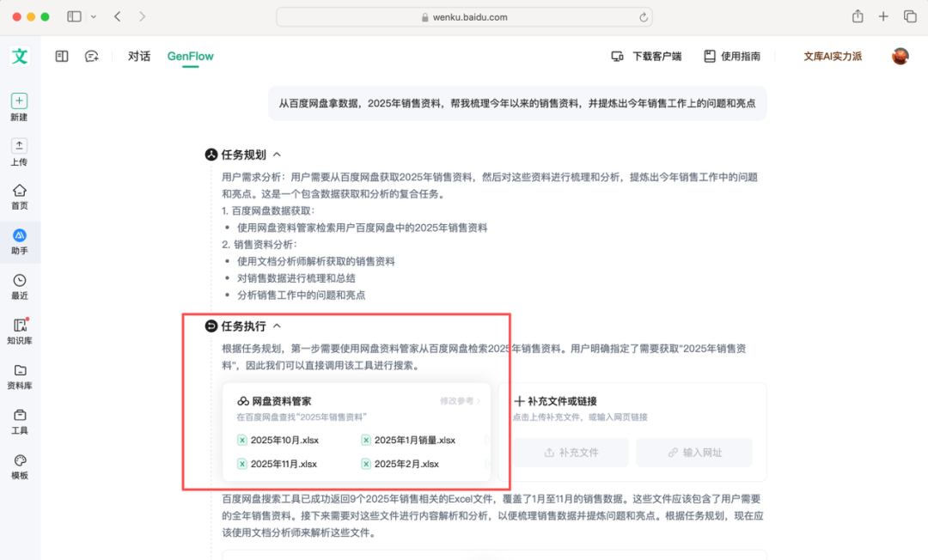Click the 任务执行 heading icon
928x560 pixels.
pos(211,326)
